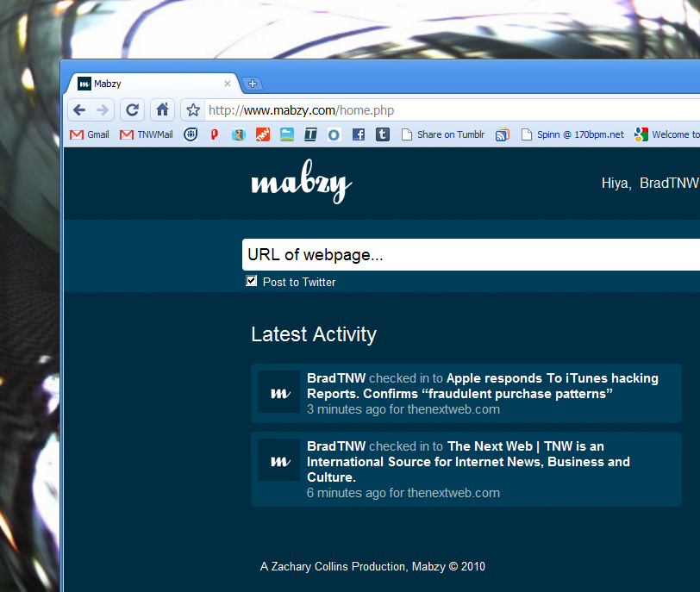
Task: Open The Next Web check-in link
Action: [468, 462]
